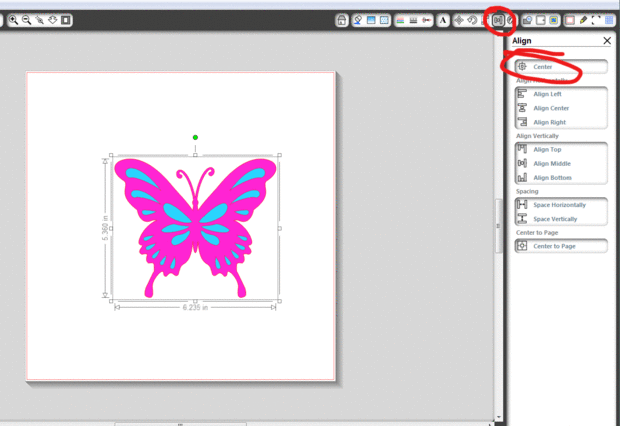Select the pink butterfly shape
The height and width of the screenshot is (426, 620).
(x=195, y=228)
